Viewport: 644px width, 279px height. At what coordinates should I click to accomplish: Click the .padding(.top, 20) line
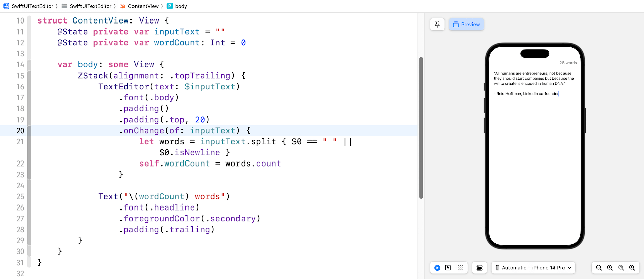(x=164, y=120)
